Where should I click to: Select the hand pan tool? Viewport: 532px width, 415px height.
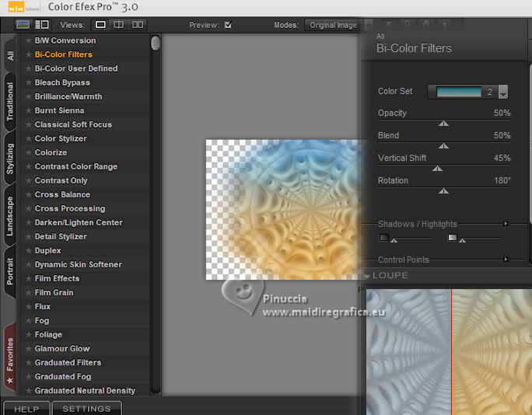coord(425,24)
